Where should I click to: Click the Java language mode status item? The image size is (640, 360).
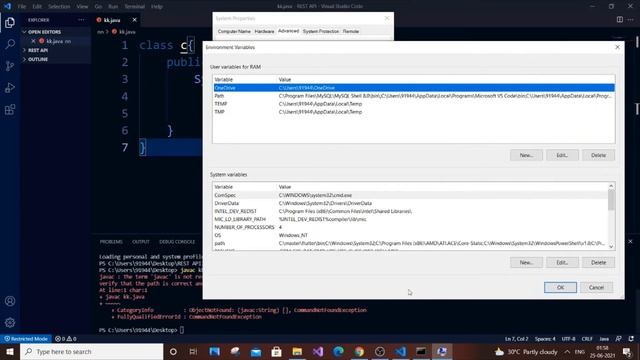(x=604, y=339)
